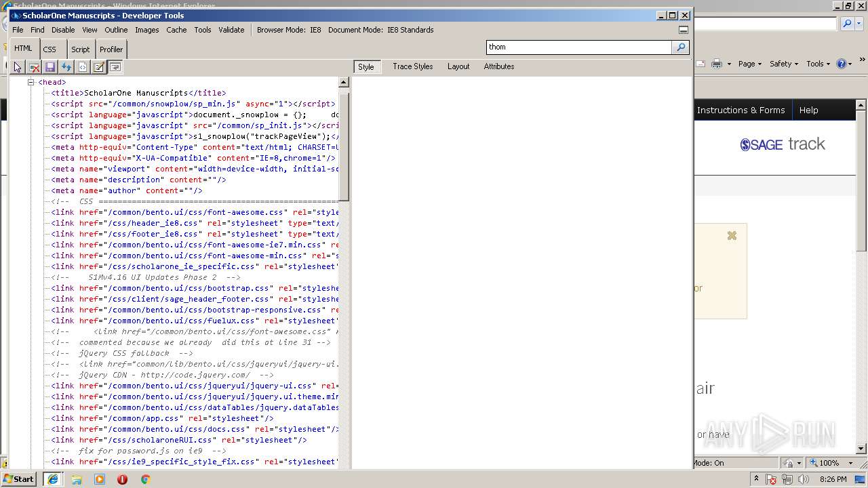Open the Help dropdown arrow in IE toolbar
This screenshot has width=868, height=488.
(850, 64)
